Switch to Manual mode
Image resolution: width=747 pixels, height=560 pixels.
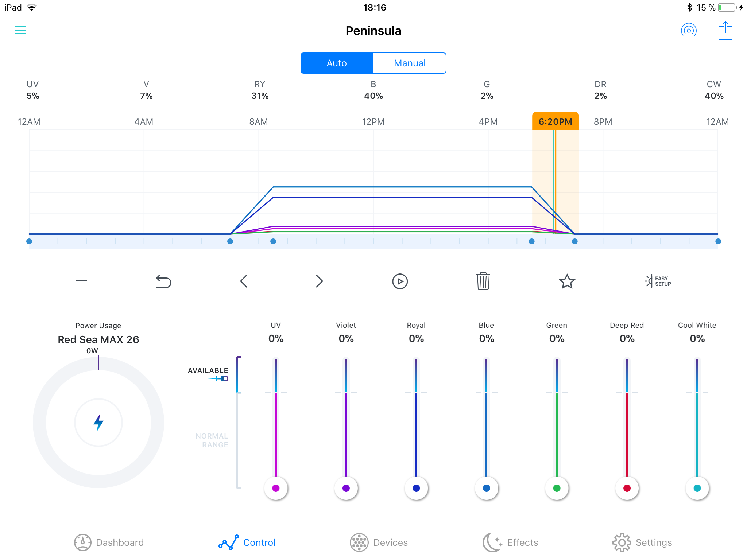click(410, 63)
